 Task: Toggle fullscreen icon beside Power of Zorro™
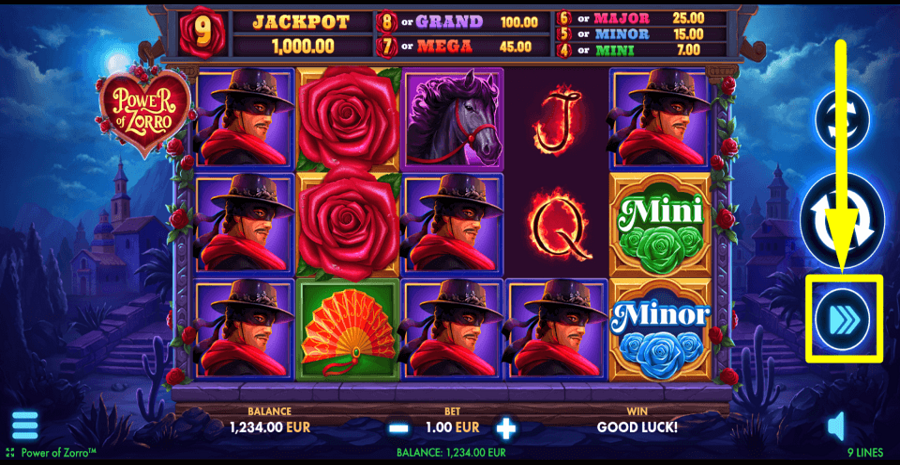[11, 452]
